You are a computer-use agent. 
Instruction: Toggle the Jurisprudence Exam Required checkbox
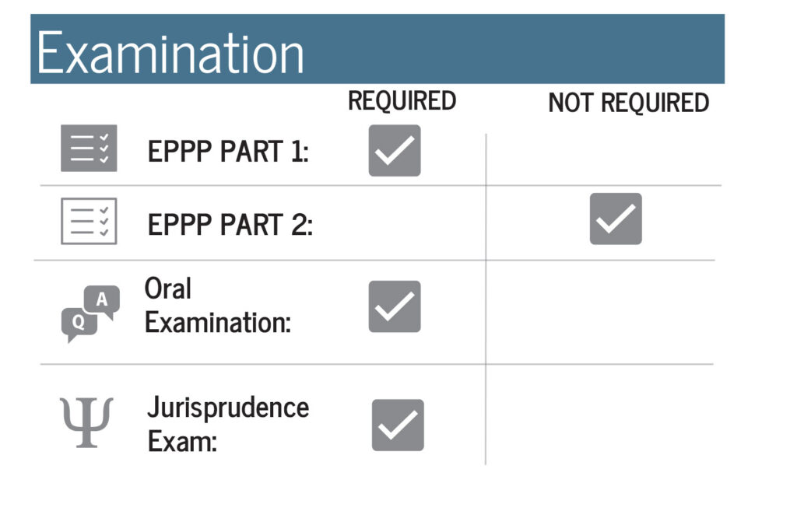398,425
